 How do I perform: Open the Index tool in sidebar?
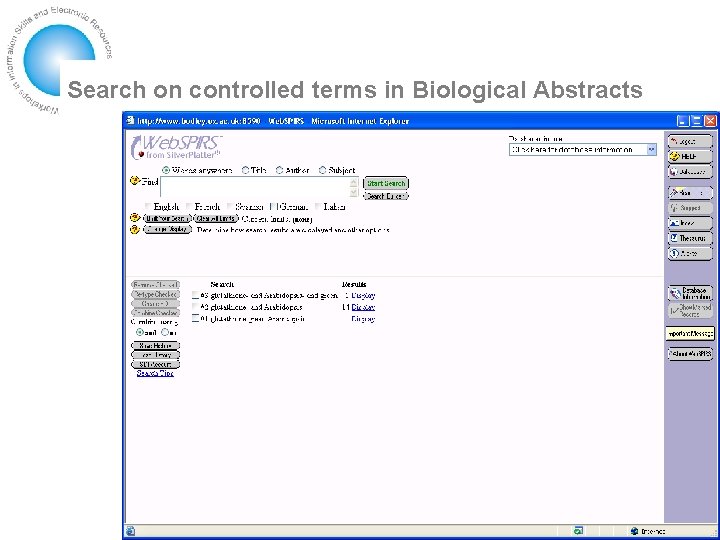(690, 223)
